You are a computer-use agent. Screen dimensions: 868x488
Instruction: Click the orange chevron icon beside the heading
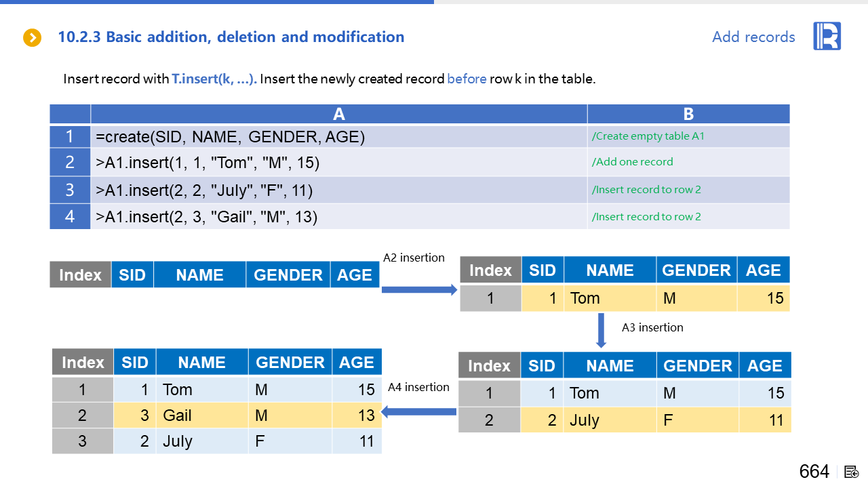click(x=33, y=38)
